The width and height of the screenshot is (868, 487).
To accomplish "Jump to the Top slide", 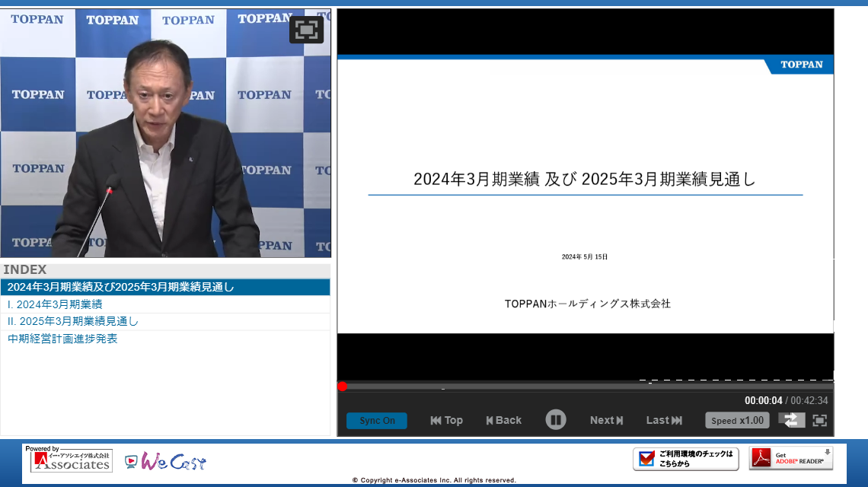I will click(x=446, y=420).
